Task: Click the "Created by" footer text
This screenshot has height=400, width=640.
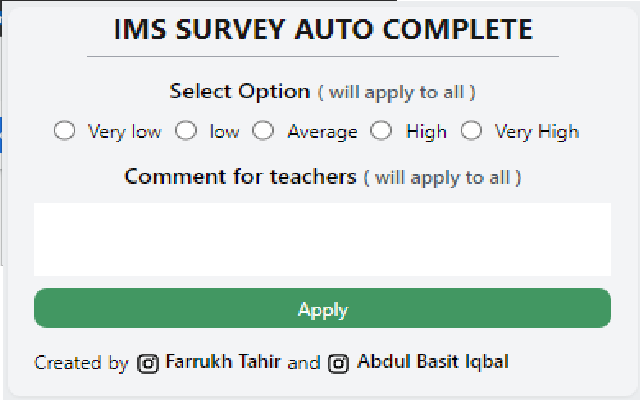Action: 81,363
